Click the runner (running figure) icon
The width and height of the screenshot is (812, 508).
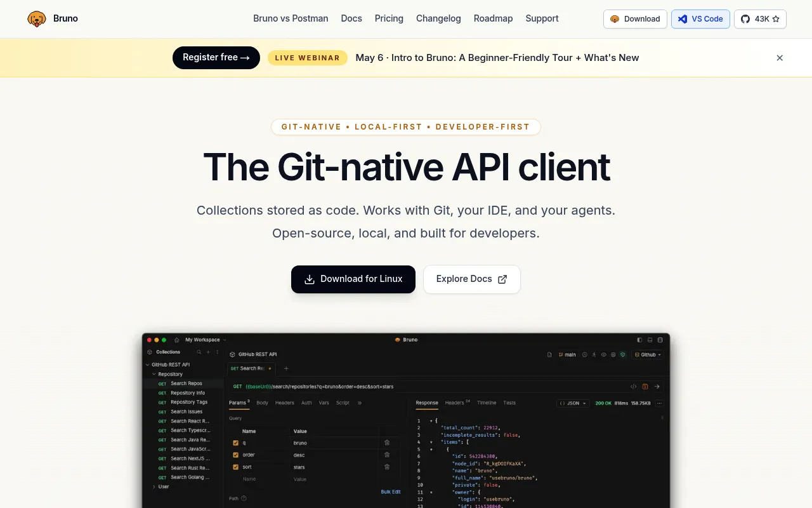click(594, 354)
